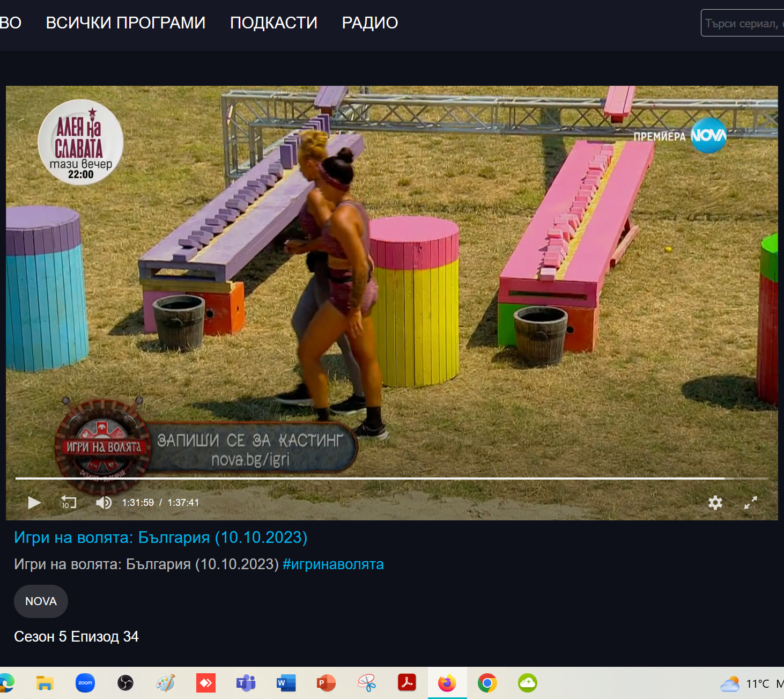
Task: Open Adobe Acrobat from taskbar
Action: tap(407, 683)
